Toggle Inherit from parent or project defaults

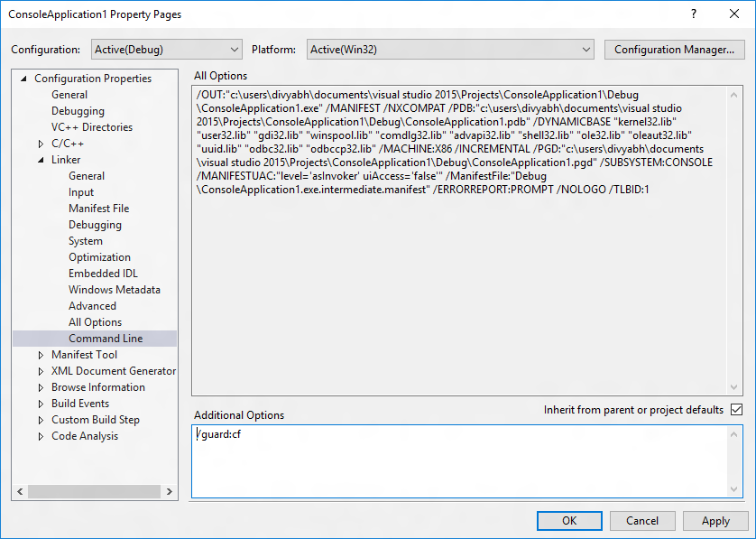735,409
